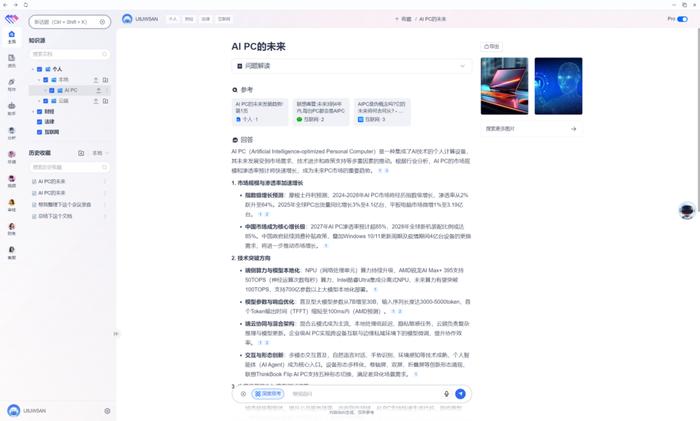Uncheck the 财经 knowledge source checkbox

tap(39, 112)
